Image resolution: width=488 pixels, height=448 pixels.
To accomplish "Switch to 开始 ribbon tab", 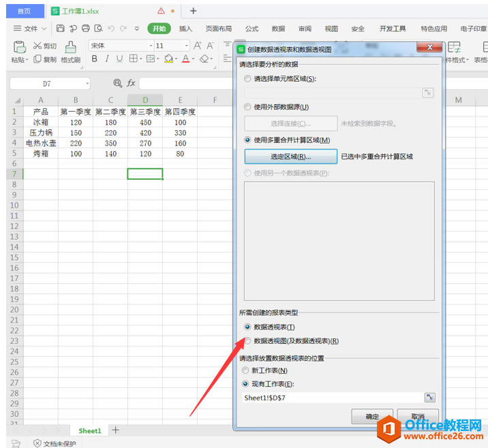I will [159, 29].
